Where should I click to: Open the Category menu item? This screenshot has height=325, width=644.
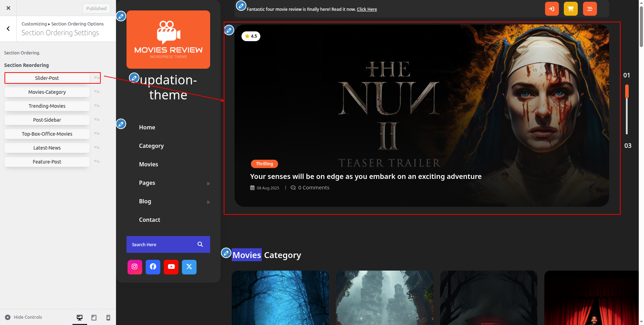coord(151,146)
